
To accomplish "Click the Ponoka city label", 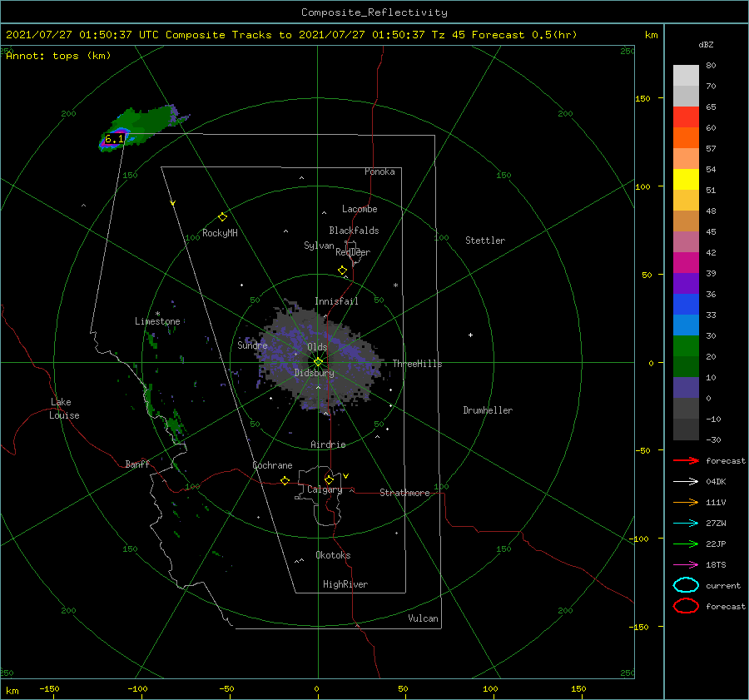I will (x=379, y=171).
